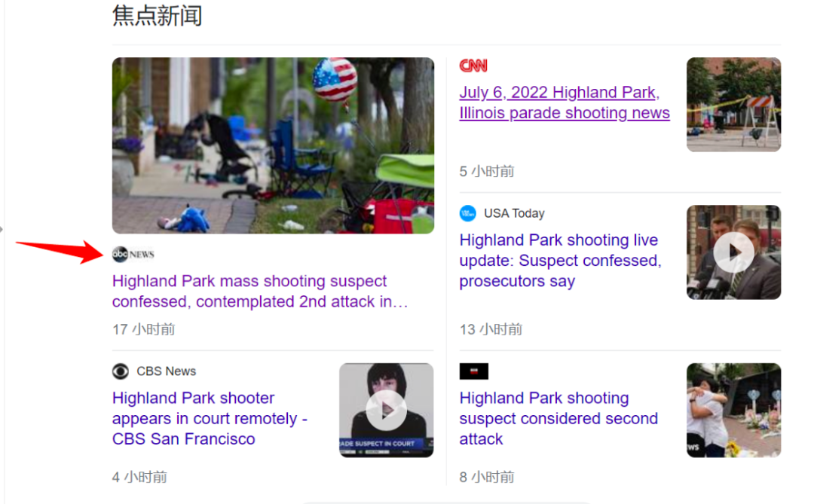The image size is (814, 504).
Task: Expand the collapsed left side panel arrow
Action: [3, 230]
